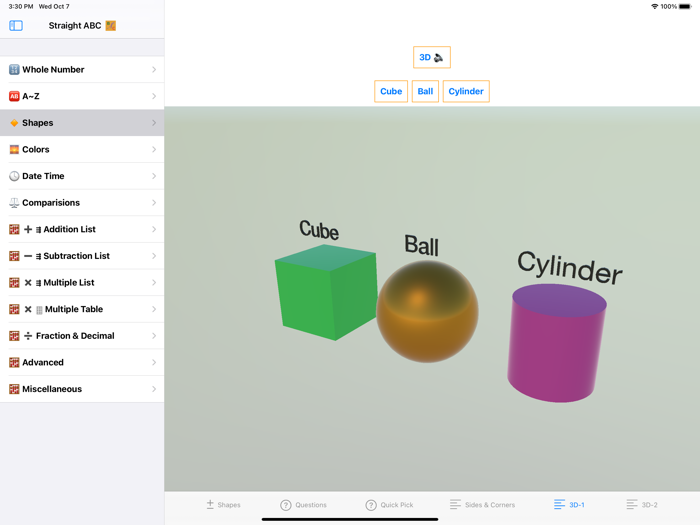This screenshot has height=525, width=700.
Task: Expand the A~Z row chevron
Action: (154, 96)
